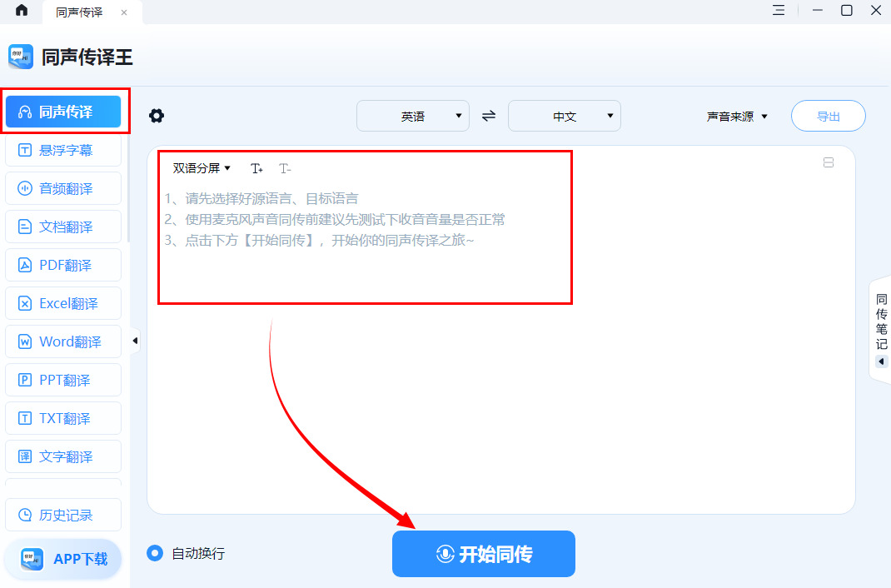Open 音频翻译 audio translation
Screen dimensions: 891x588
63,188
